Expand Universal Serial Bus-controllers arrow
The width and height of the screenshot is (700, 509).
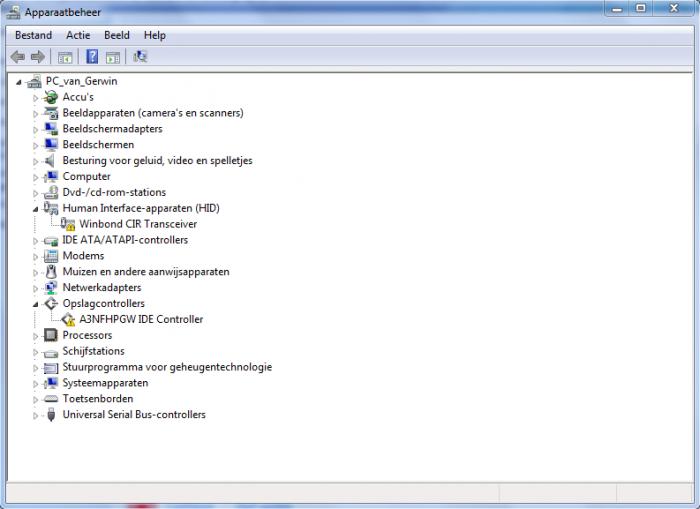[35, 416]
